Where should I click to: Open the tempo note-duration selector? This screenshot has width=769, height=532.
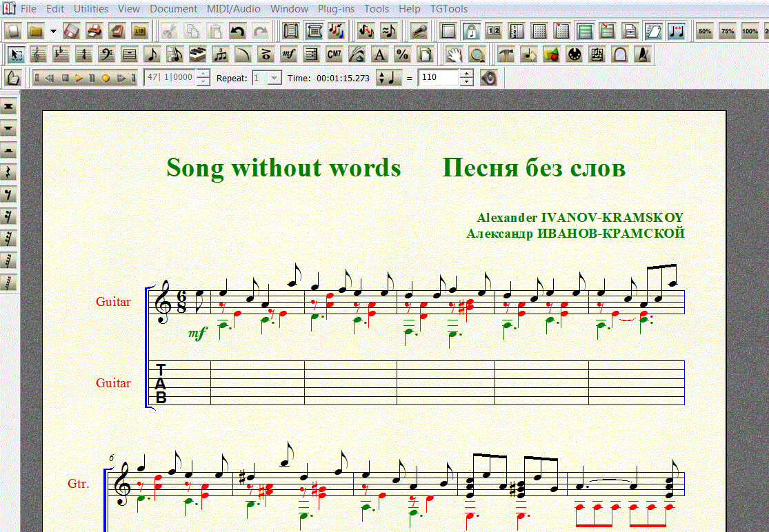click(x=388, y=77)
